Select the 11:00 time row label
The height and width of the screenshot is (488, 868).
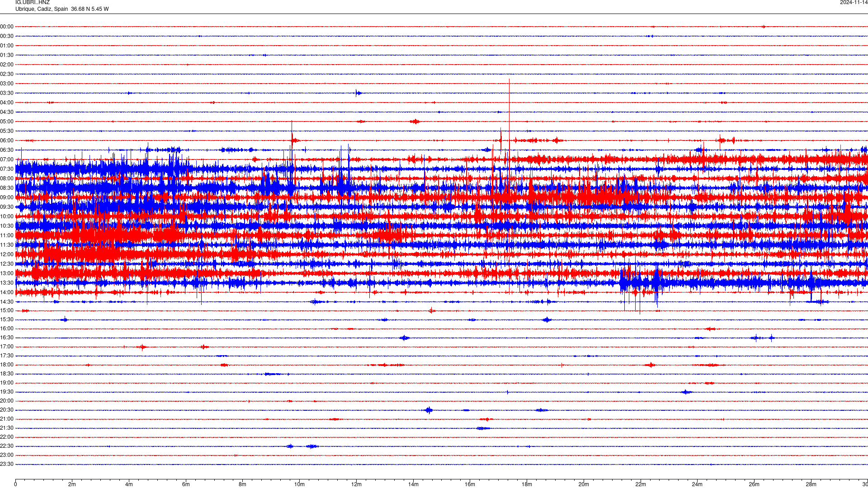click(x=7, y=235)
